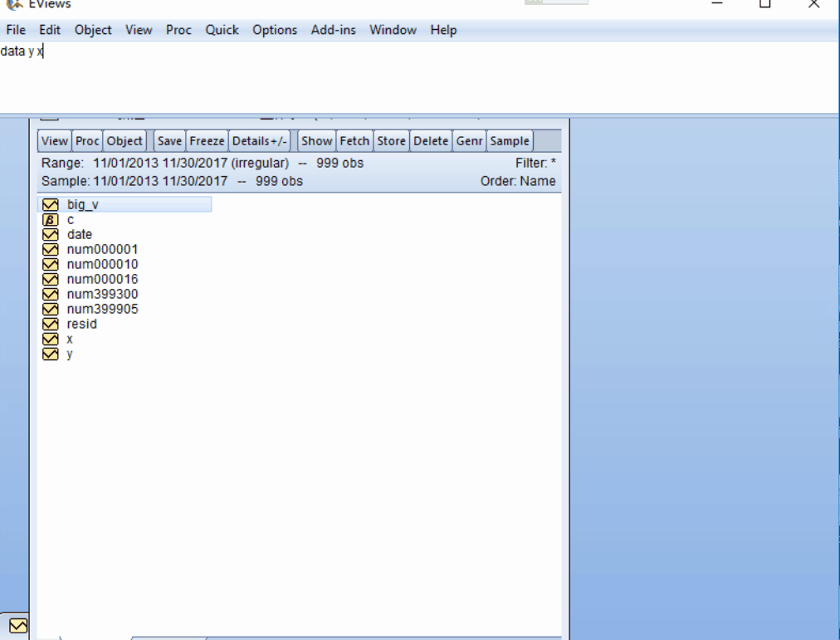
Task: Open the date series
Action: click(79, 234)
